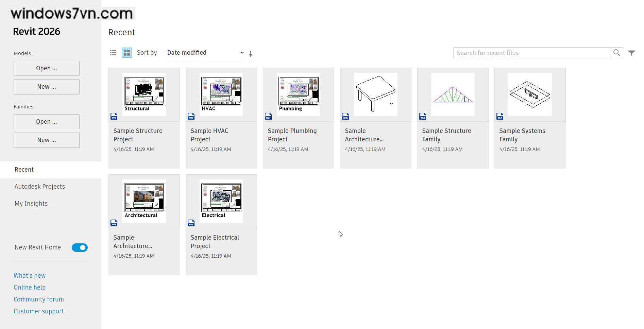Click New button under Families
Viewport: 644px width, 329px height.
47,140
